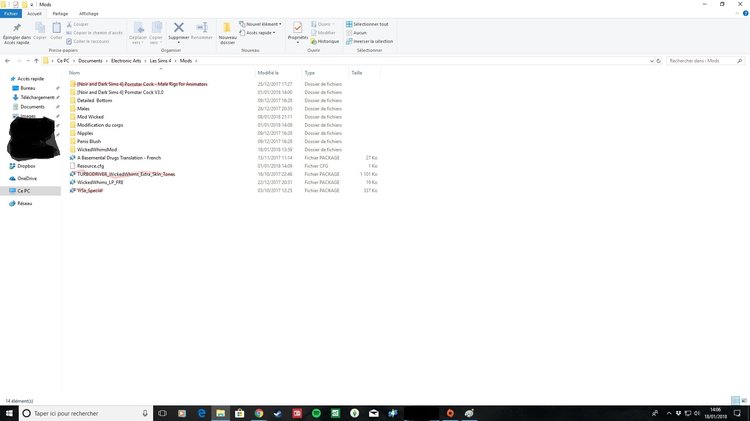Open OneDrive in navigation pane
The width and height of the screenshot is (750, 421).
tap(27, 178)
